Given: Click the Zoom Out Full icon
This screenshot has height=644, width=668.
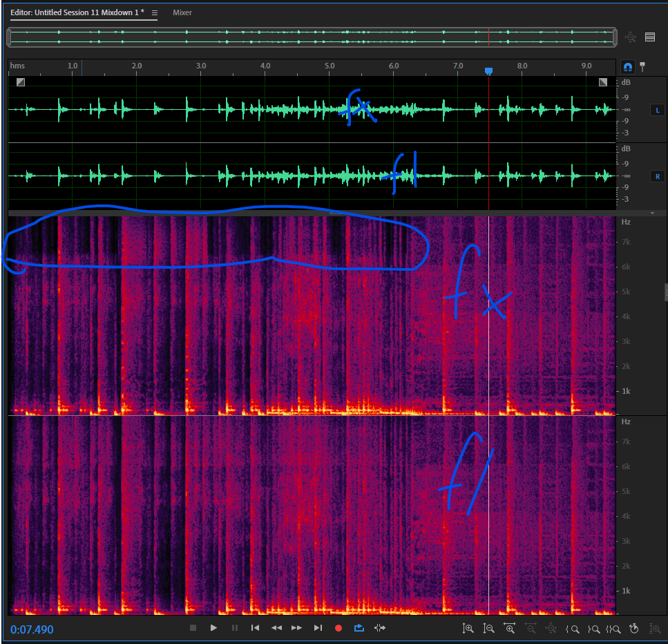Looking at the screenshot, I should click(x=551, y=628).
